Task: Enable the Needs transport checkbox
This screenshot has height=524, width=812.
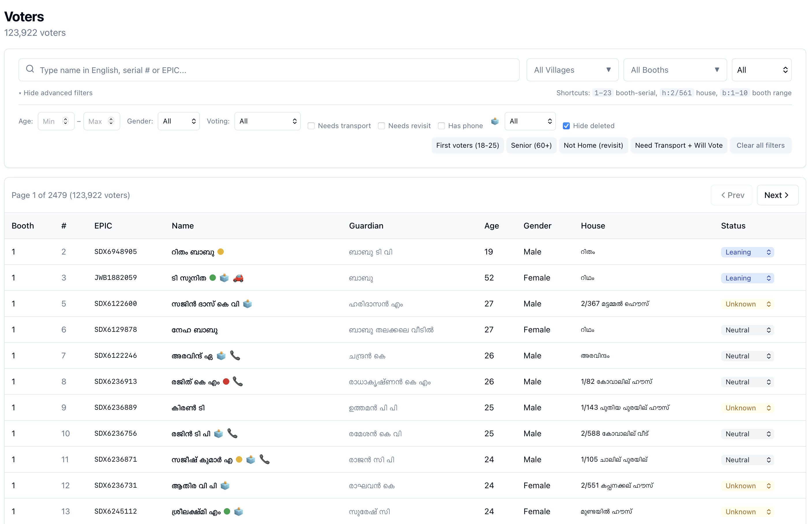Action: pyautogui.click(x=311, y=126)
